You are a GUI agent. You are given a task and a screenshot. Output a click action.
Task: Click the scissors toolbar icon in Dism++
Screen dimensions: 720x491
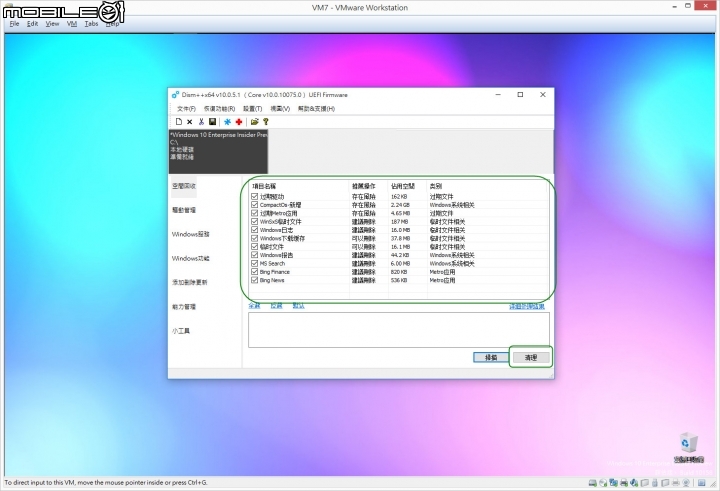coord(201,122)
